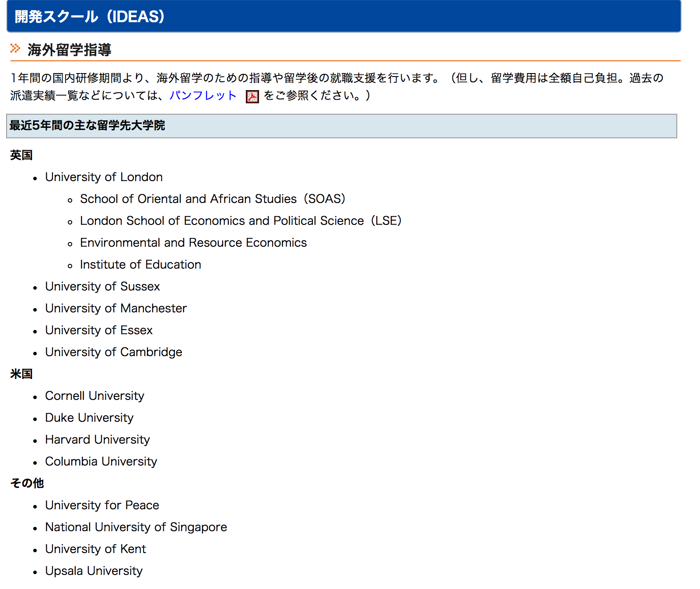
Task: Click University of Cambridge list entry
Action: click(114, 352)
